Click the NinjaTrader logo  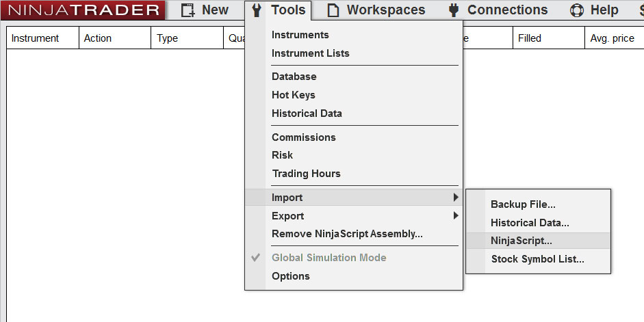tap(83, 10)
